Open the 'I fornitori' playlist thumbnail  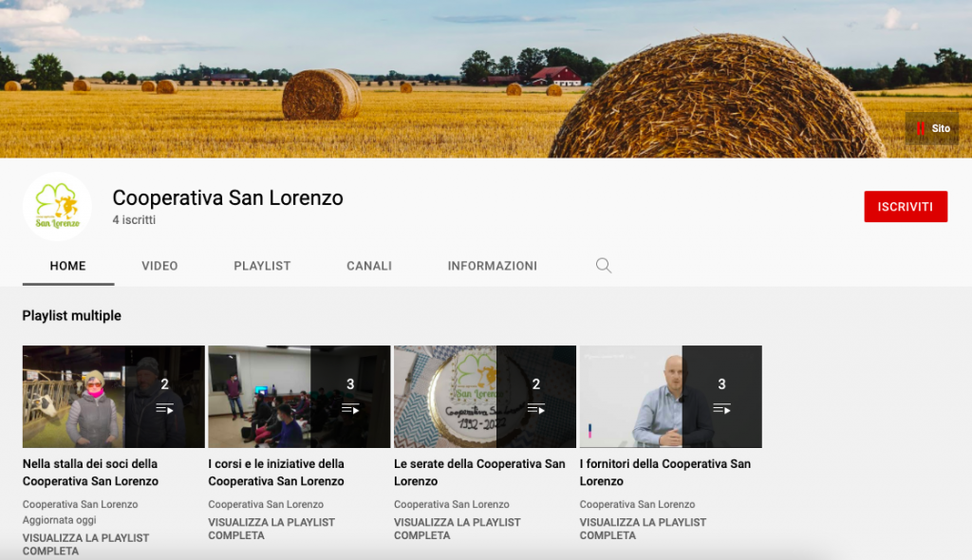[x=671, y=397]
